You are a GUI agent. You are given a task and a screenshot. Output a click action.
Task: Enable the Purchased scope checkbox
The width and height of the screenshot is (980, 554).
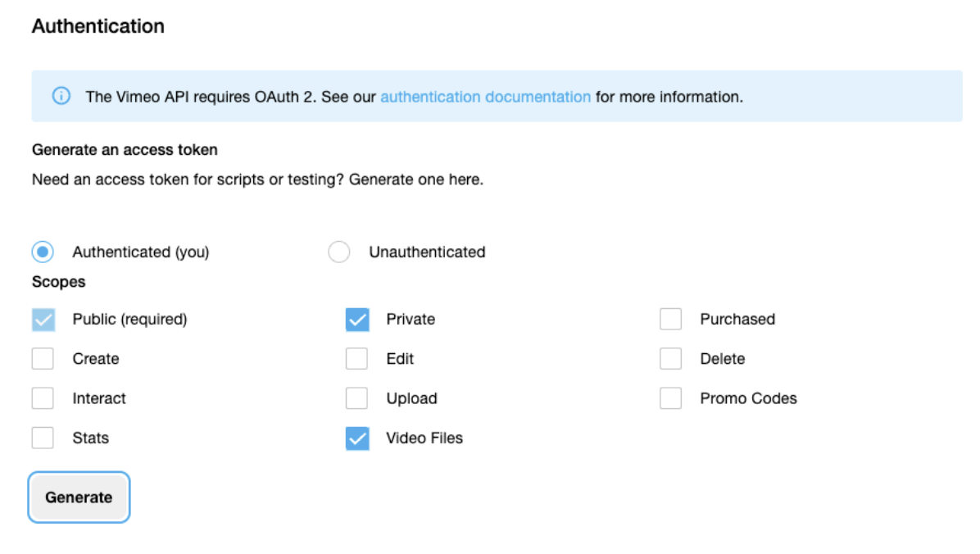point(670,319)
